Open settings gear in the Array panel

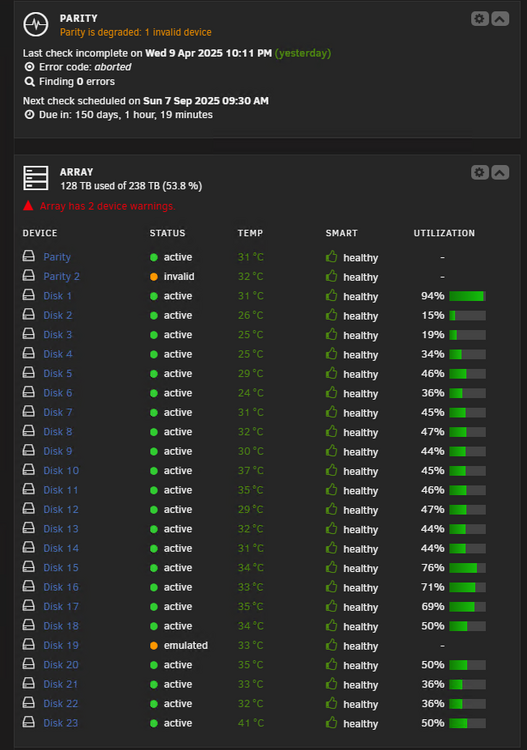tap(479, 172)
